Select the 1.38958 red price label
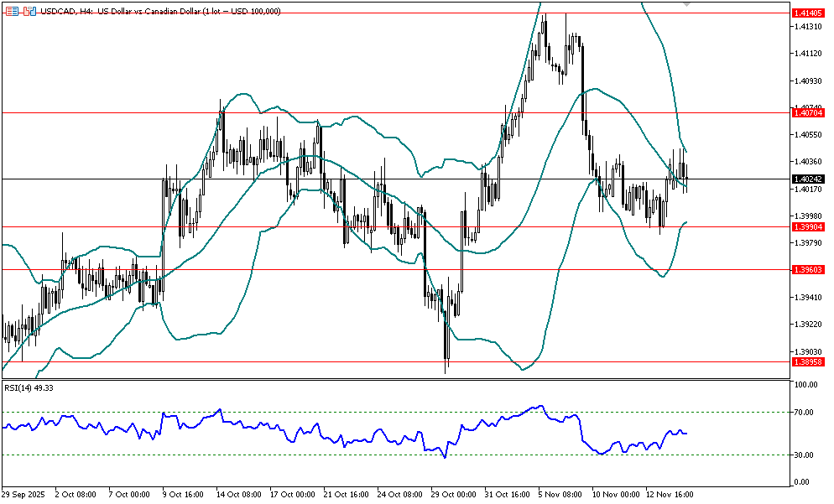Screen dimensions: 834x504 coord(809,361)
